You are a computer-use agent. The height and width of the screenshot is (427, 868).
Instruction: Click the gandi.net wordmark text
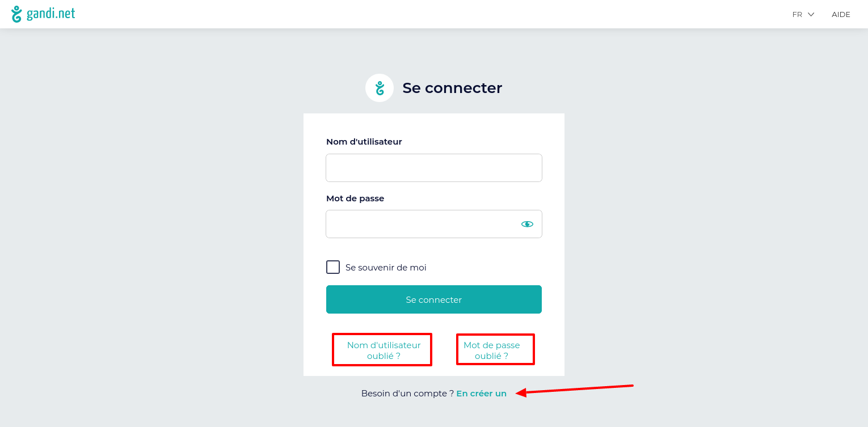51,14
